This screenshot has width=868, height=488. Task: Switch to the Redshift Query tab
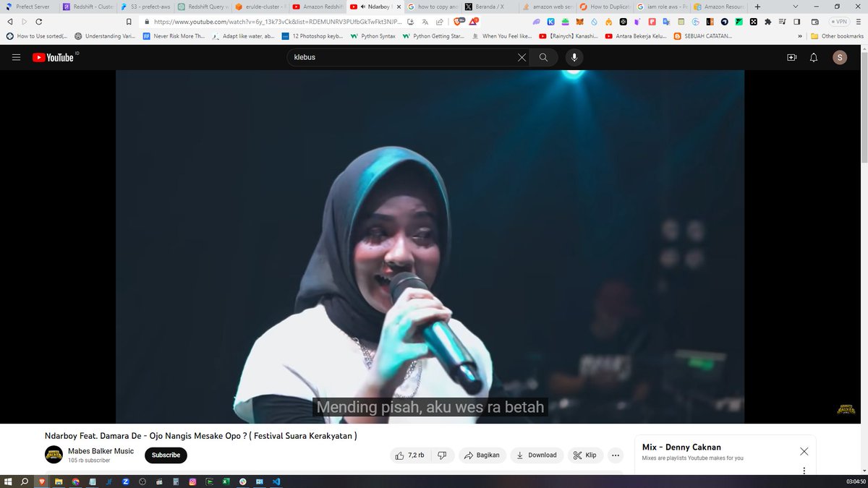tap(202, 7)
